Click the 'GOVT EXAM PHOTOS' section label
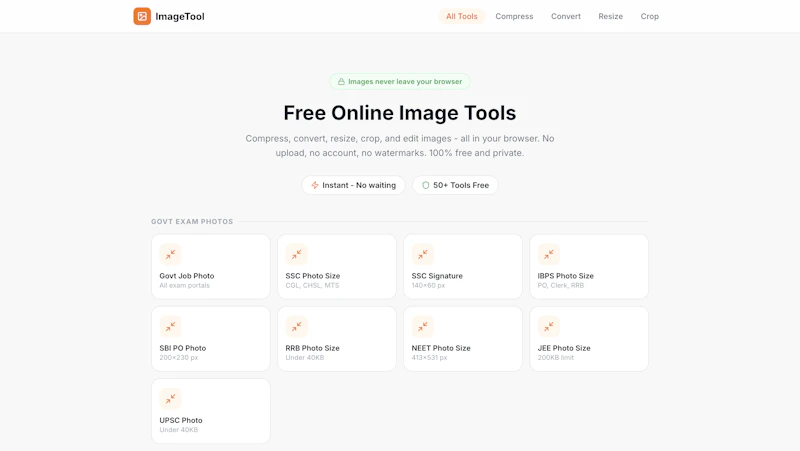Viewport: 800px width, 451px height. pos(192,221)
